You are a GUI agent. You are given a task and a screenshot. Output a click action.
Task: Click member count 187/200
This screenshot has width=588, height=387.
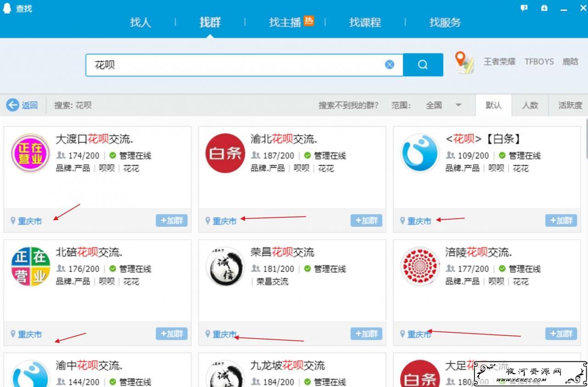click(x=278, y=156)
